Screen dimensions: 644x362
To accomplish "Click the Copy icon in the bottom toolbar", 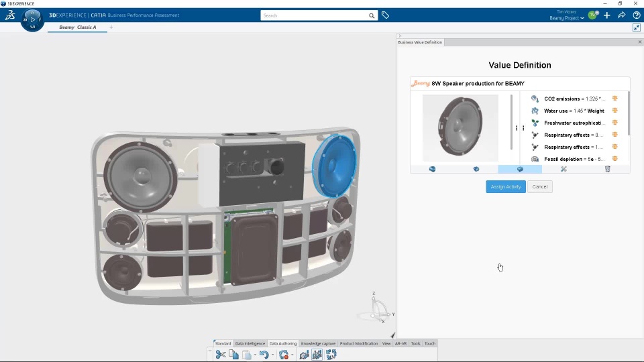I will click(233, 355).
